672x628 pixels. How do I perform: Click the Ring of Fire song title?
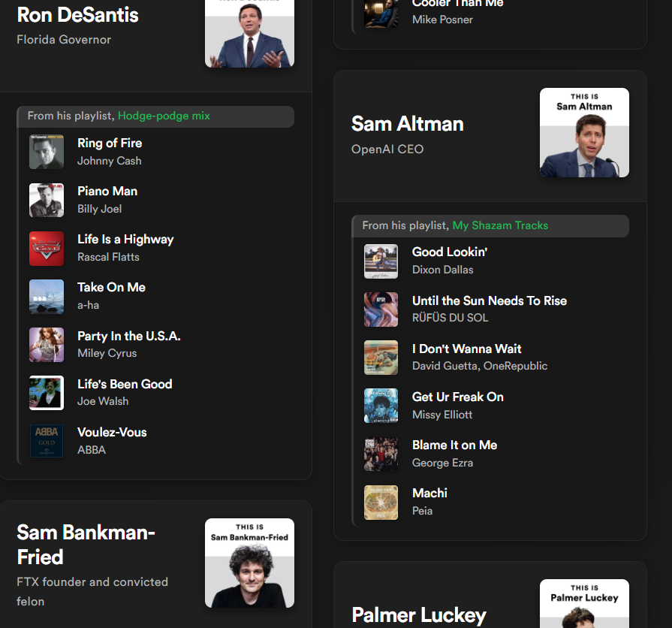coord(110,143)
